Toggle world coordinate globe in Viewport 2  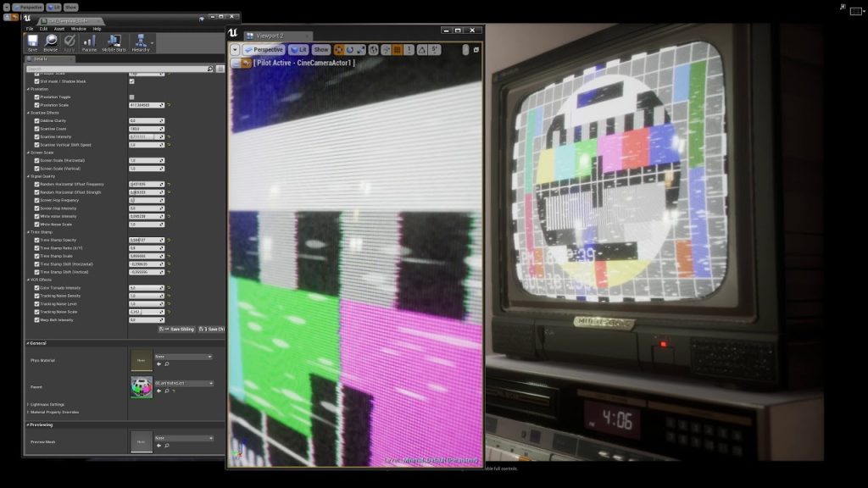374,50
